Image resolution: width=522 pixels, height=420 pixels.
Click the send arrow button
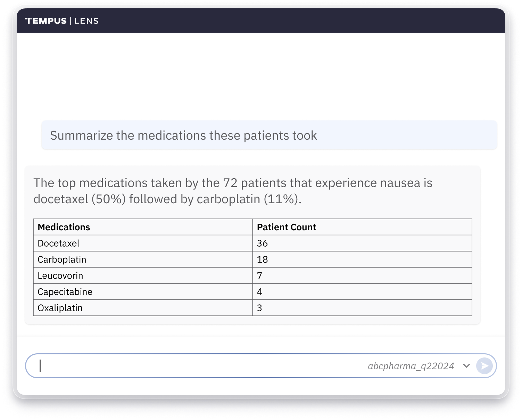tap(484, 366)
